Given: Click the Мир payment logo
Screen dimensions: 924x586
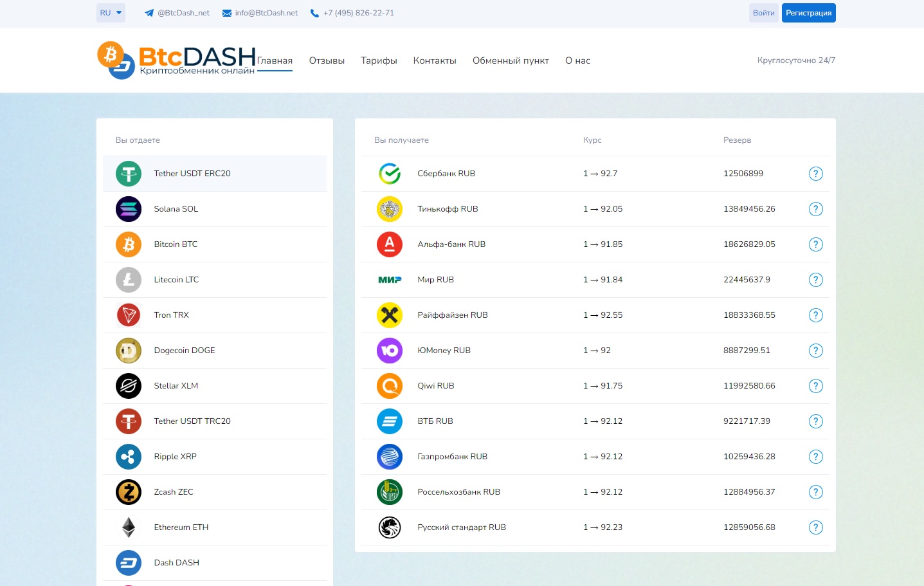Looking at the screenshot, I should 390,280.
